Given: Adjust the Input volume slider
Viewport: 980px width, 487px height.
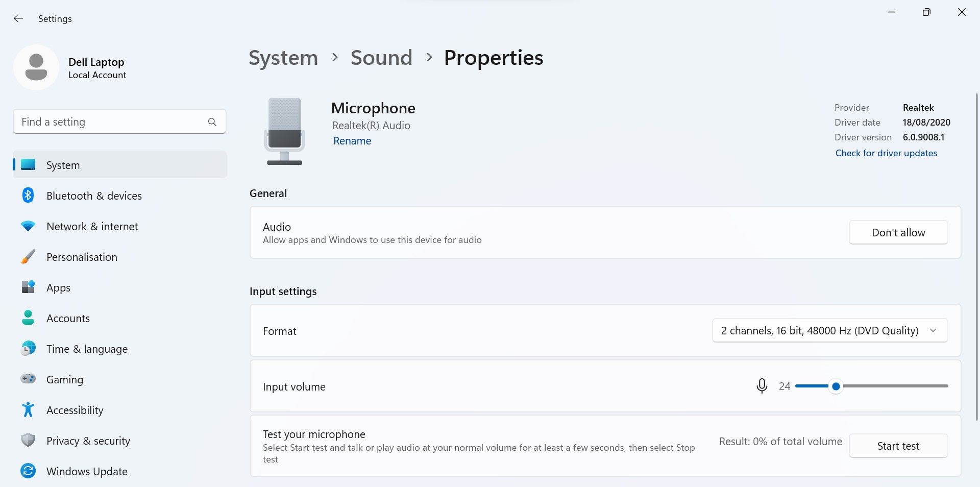Looking at the screenshot, I should (x=836, y=386).
